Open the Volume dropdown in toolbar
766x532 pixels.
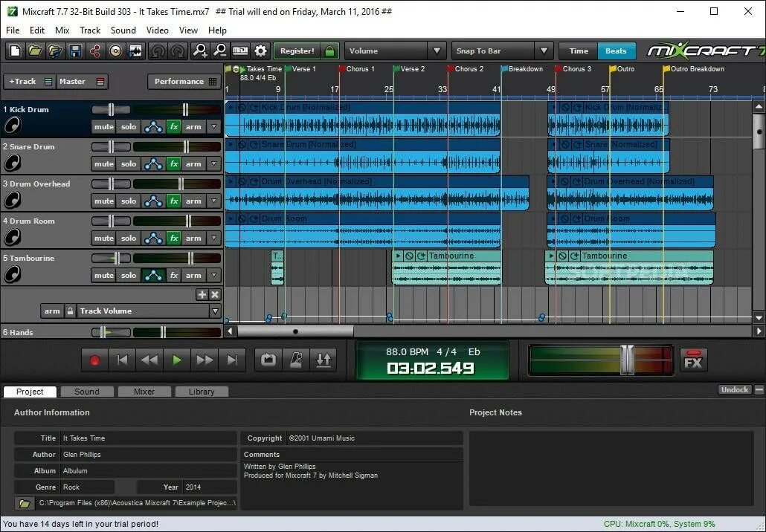pos(395,51)
